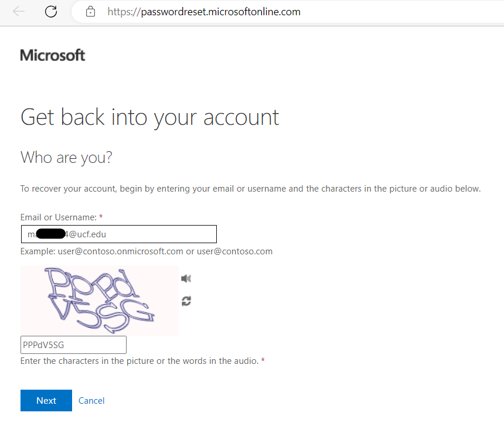The height and width of the screenshot is (426, 504).
Task: Click the example username hint text
Action: (x=147, y=251)
